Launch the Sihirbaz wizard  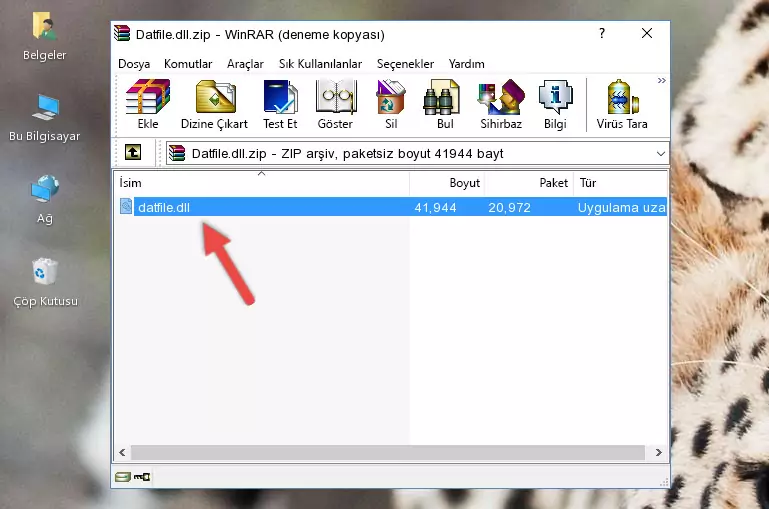pyautogui.click(x=501, y=104)
